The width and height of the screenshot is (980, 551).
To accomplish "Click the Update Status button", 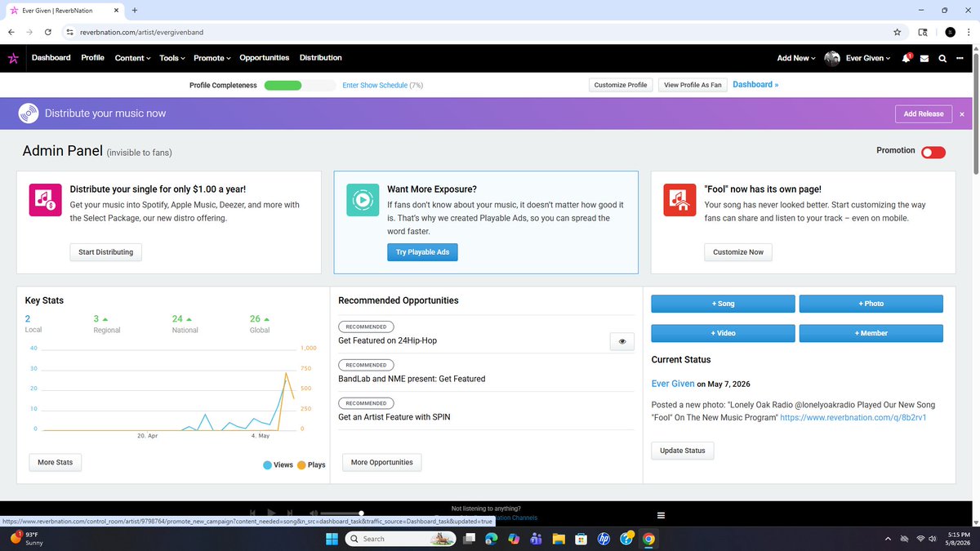I will pos(683,451).
